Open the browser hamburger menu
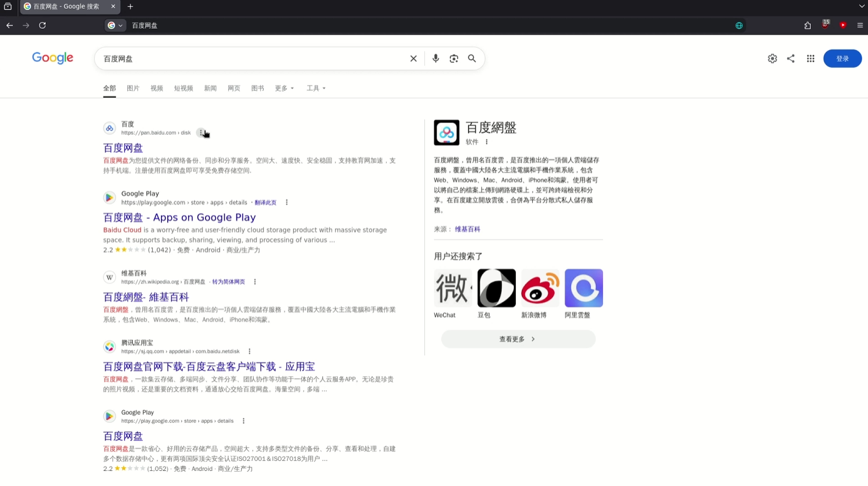This screenshot has width=868, height=486. click(860, 25)
